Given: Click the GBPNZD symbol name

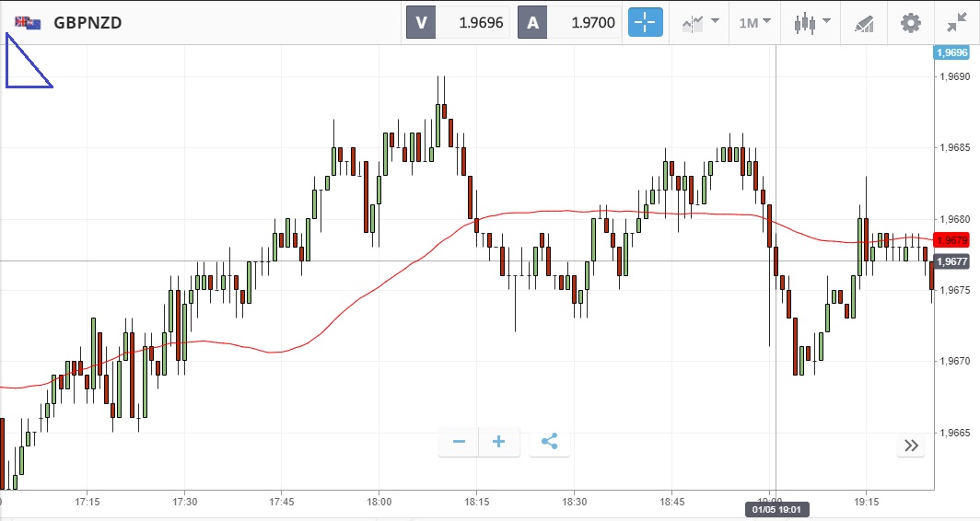Looking at the screenshot, I should click(x=88, y=22).
